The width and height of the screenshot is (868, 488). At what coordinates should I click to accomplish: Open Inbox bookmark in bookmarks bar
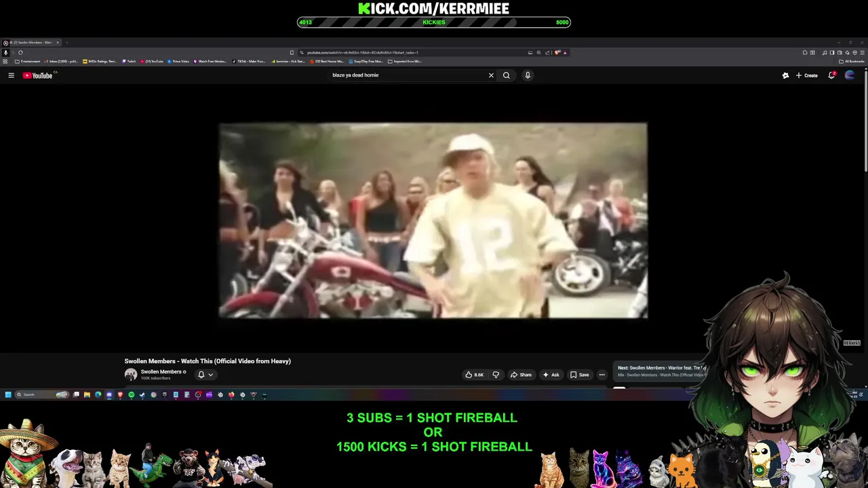pos(61,61)
